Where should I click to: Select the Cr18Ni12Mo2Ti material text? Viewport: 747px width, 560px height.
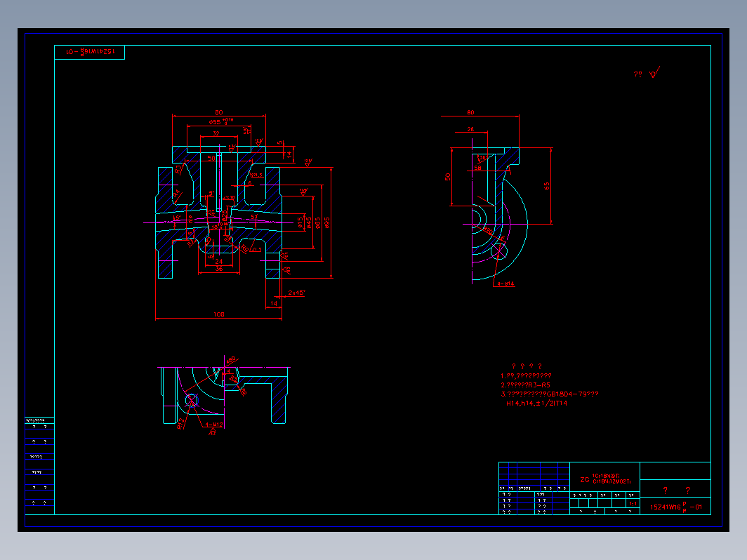(x=612, y=481)
